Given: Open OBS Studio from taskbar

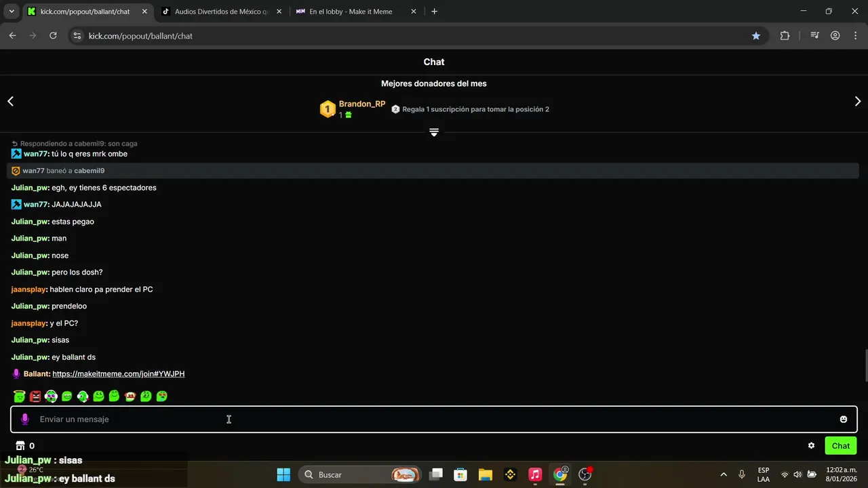Looking at the screenshot, I should pyautogui.click(x=585, y=474).
